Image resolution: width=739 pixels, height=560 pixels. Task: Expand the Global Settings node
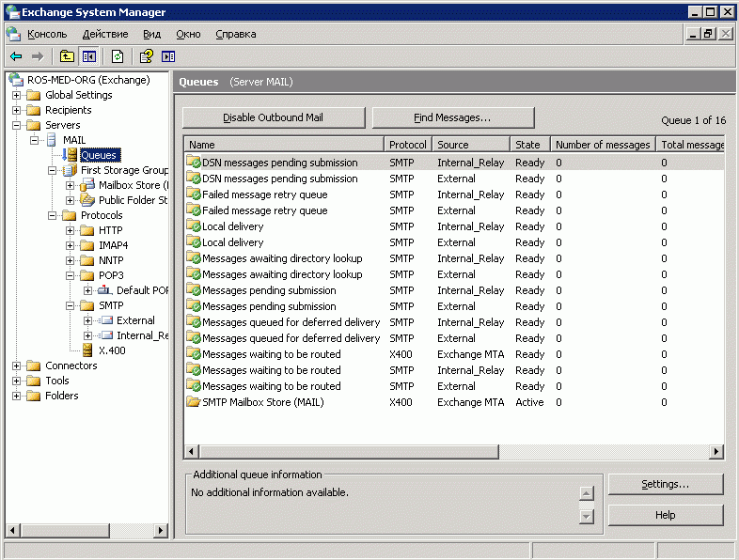[x=17, y=95]
